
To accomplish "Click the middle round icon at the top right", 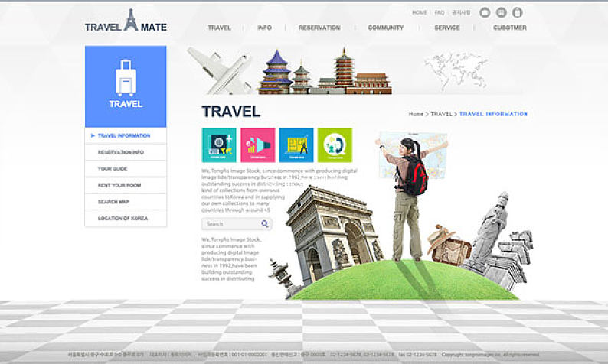I will click(x=501, y=13).
